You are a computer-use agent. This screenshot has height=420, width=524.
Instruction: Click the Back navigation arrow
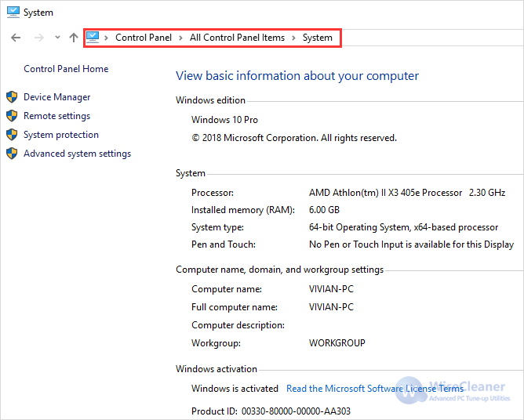tap(16, 38)
